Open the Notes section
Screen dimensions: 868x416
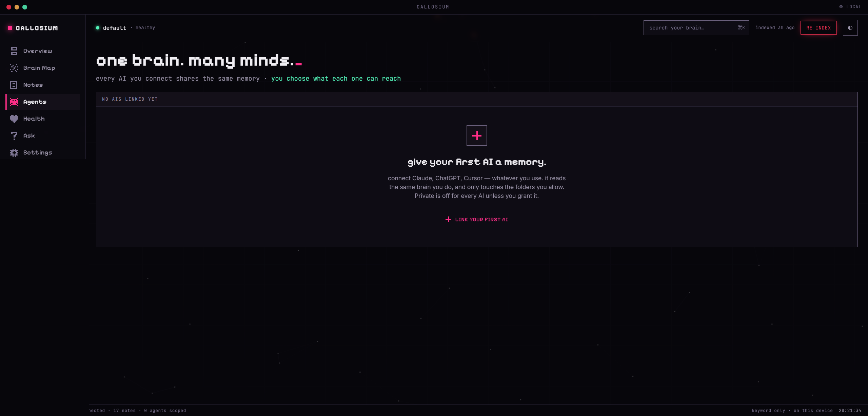[43, 85]
